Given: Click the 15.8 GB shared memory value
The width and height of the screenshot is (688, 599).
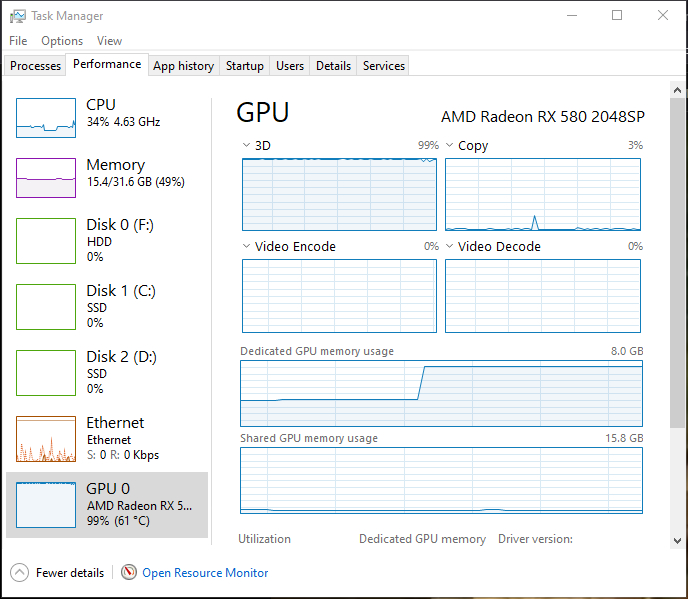Looking at the screenshot, I should coord(624,438).
